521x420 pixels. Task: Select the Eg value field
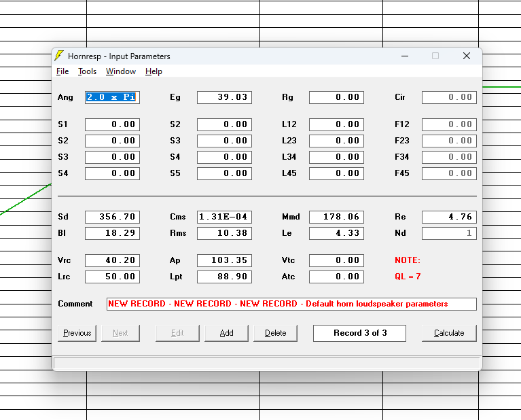coord(224,97)
